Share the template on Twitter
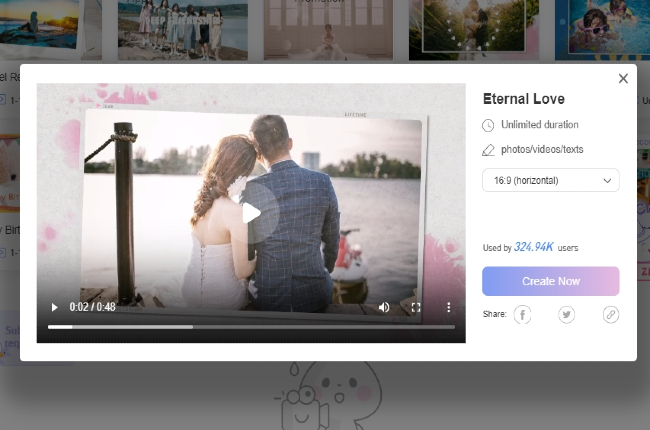 click(566, 314)
